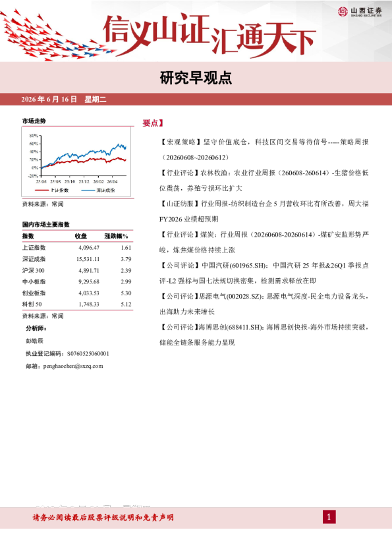Screen dimensions: 392x555
Task: Open the 中国汽研(601965.SH) company comment
Action: click(x=264, y=273)
